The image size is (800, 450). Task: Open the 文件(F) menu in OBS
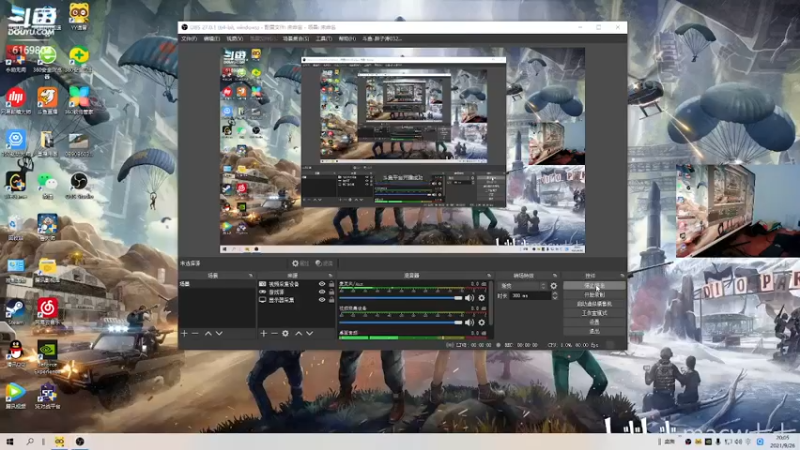189,39
